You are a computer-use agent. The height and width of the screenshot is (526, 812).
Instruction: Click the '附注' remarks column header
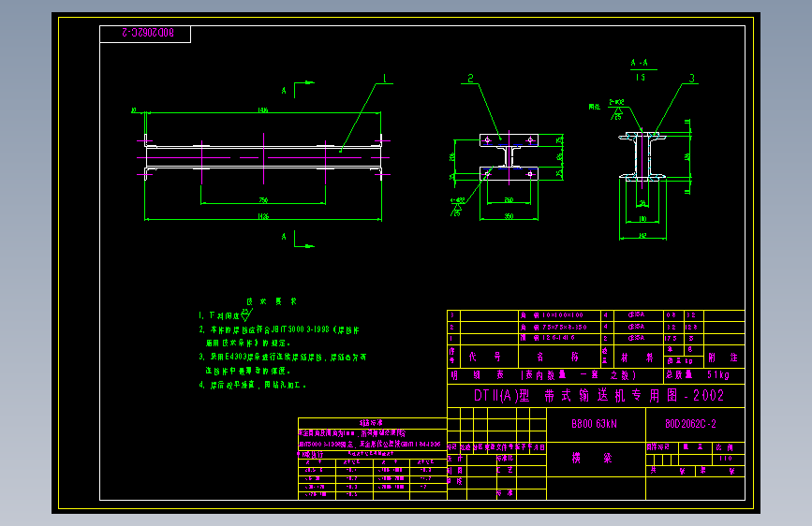pyautogui.click(x=723, y=358)
